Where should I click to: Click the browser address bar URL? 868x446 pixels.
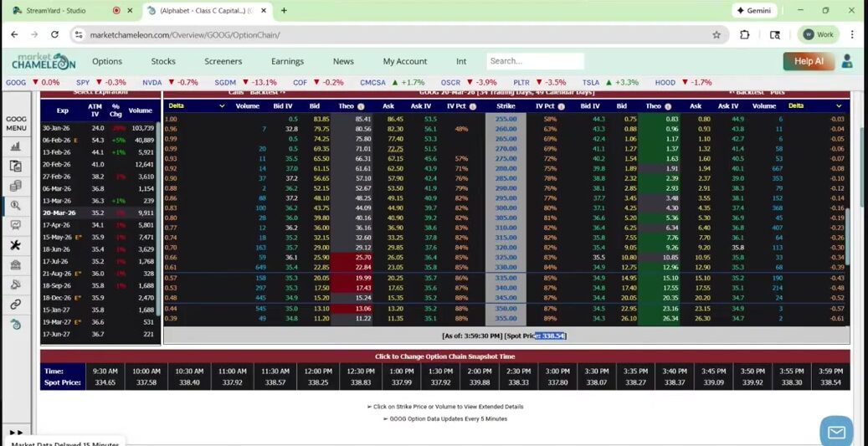click(185, 35)
